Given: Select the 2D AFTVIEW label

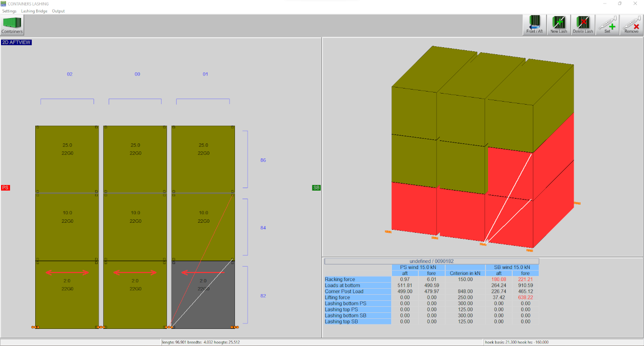Looking at the screenshot, I should [x=16, y=43].
